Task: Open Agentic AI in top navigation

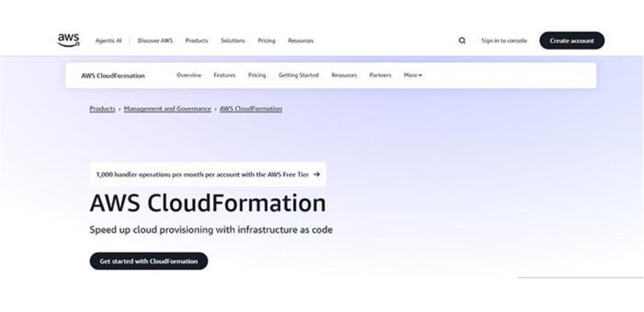Action: [x=109, y=41]
